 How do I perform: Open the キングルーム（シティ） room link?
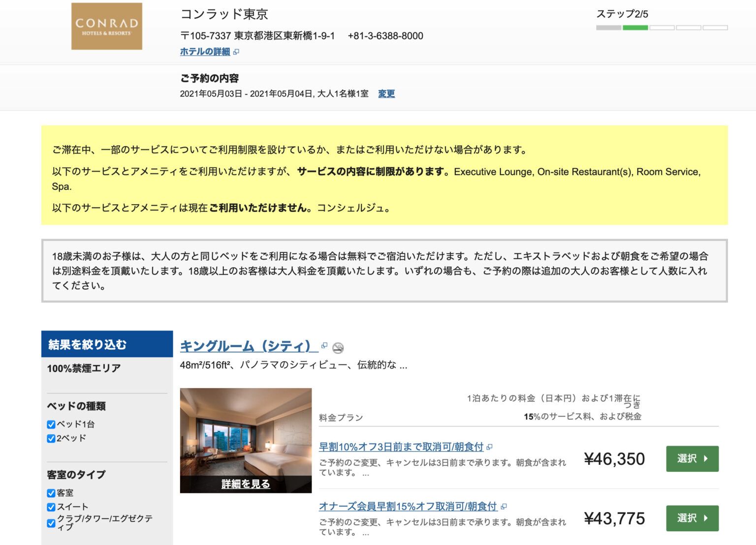249,346
